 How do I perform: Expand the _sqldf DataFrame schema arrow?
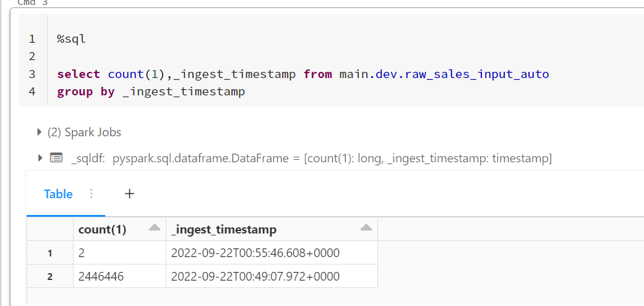pos(40,158)
